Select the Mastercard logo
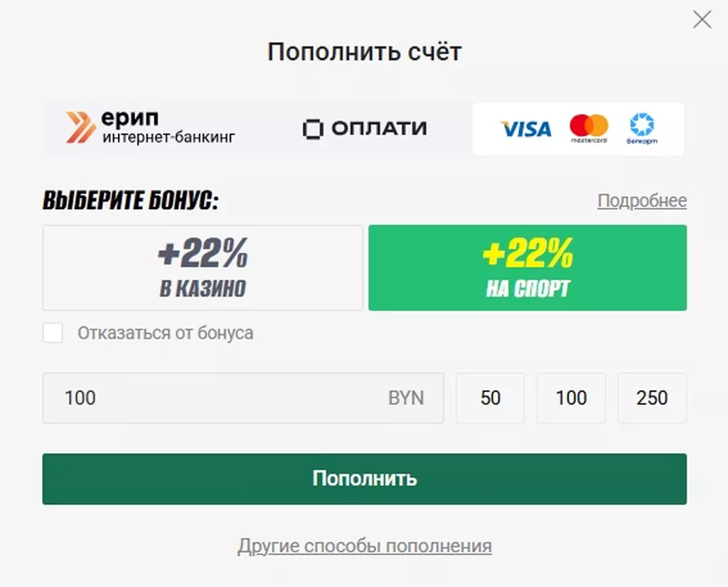The image size is (728, 587). click(589, 129)
